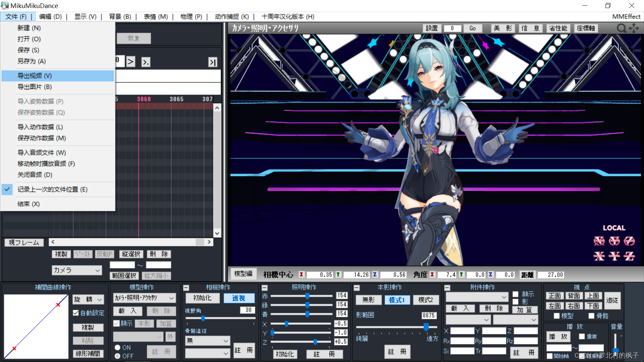This screenshot has height=362, width=644.
Task: Click the X rotation gizmo under LOCAL
Action: click(599, 241)
